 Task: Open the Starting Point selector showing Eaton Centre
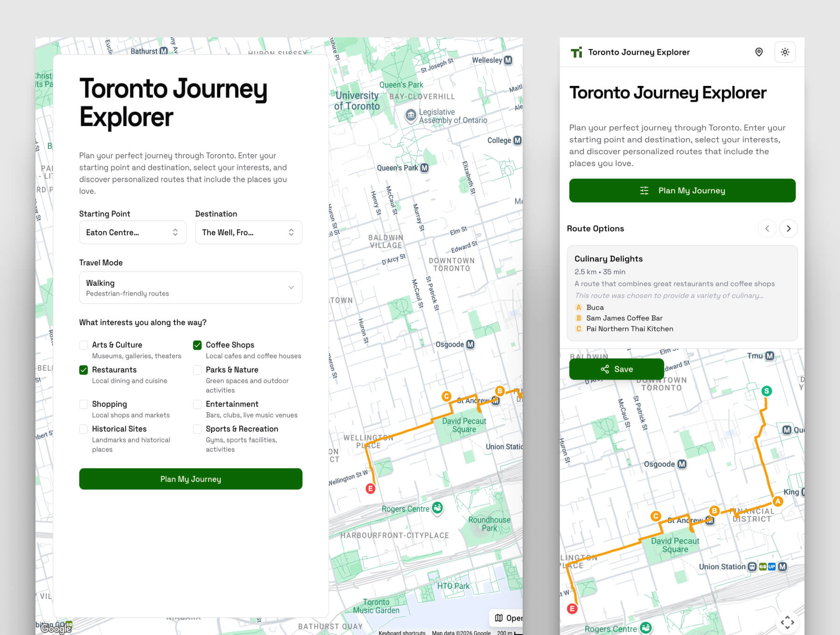133,232
